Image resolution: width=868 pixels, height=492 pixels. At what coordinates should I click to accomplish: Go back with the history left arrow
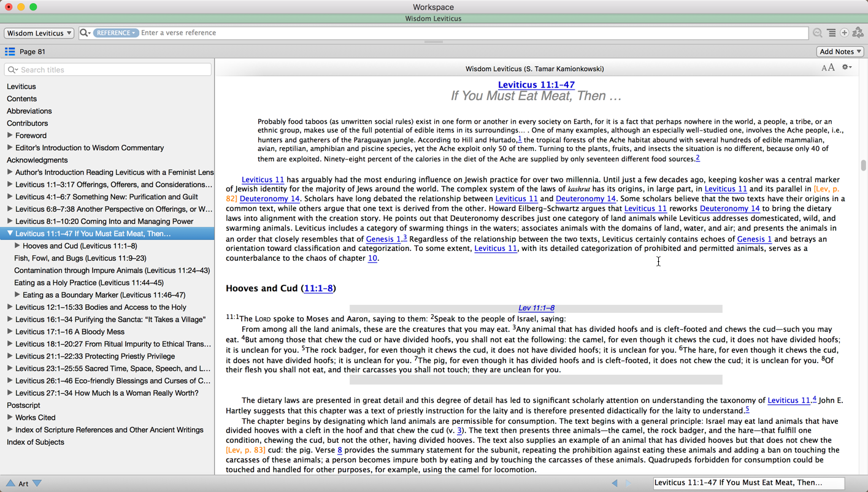[x=615, y=483]
